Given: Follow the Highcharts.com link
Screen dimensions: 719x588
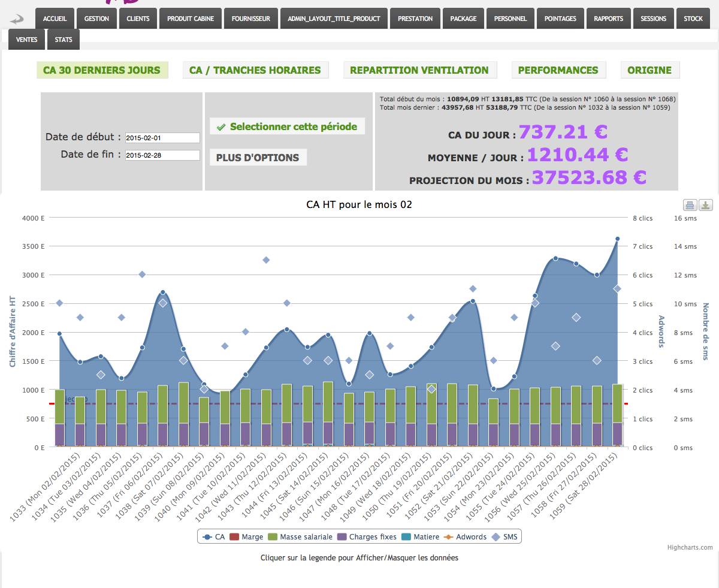Looking at the screenshot, I should 690,547.
